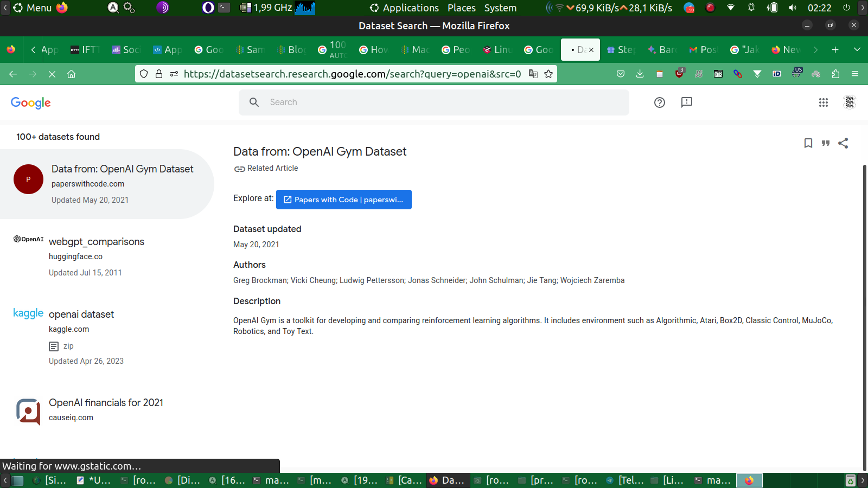The image size is (868, 488).
Task: Open the terminal launcher in top panel
Action: coord(224,8)
